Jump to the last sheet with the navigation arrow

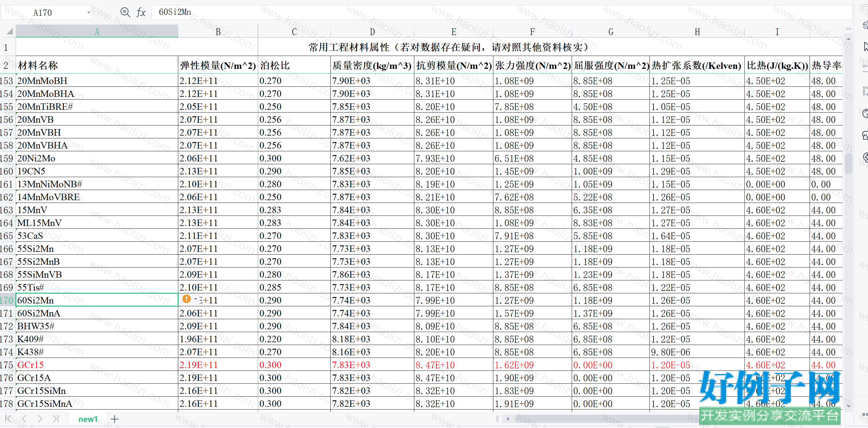pyautogui.click(x=56, y=419)
